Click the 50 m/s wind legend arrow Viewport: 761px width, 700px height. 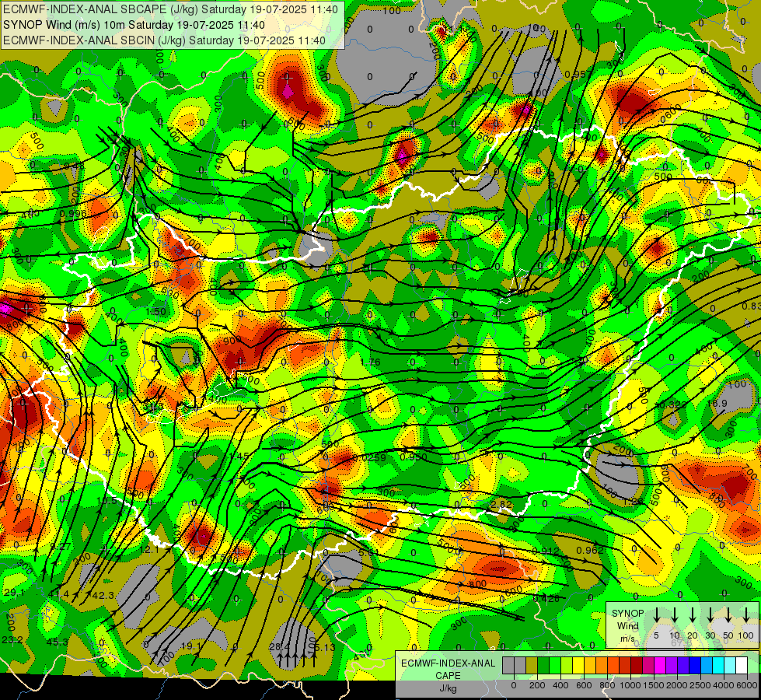pos(728,615)
